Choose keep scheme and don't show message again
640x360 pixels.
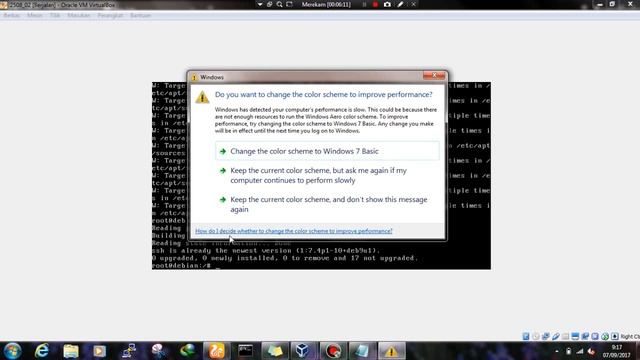tap(327, 204)
